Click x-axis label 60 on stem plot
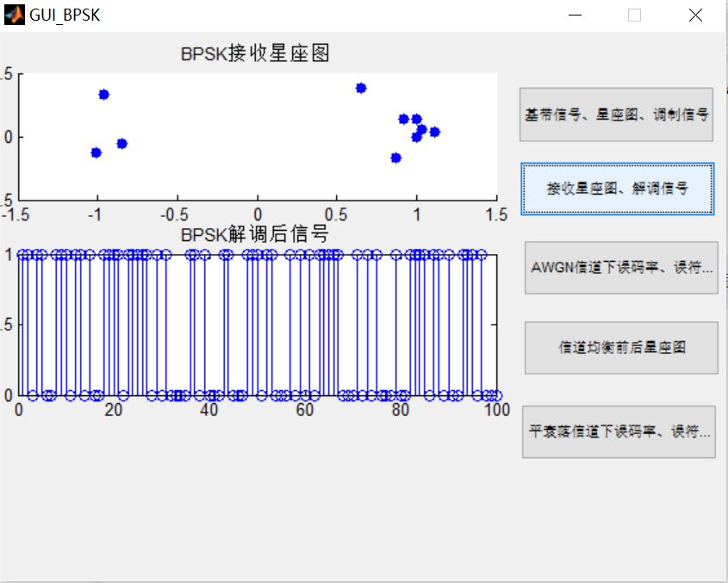This screenshot has width=728, height=583. point(305,410)
